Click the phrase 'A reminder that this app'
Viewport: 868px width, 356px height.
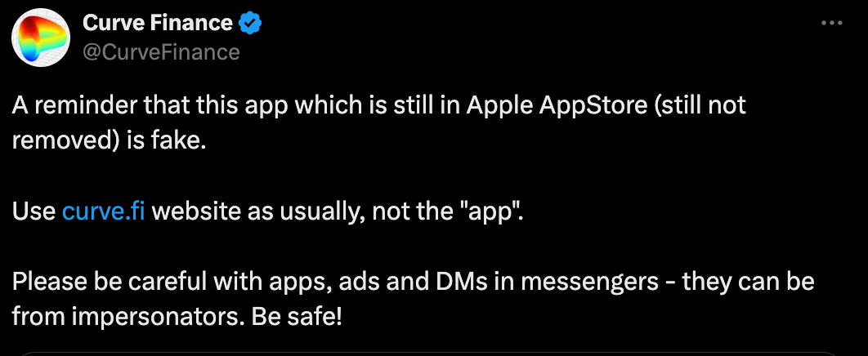click(x=150, y=105)
